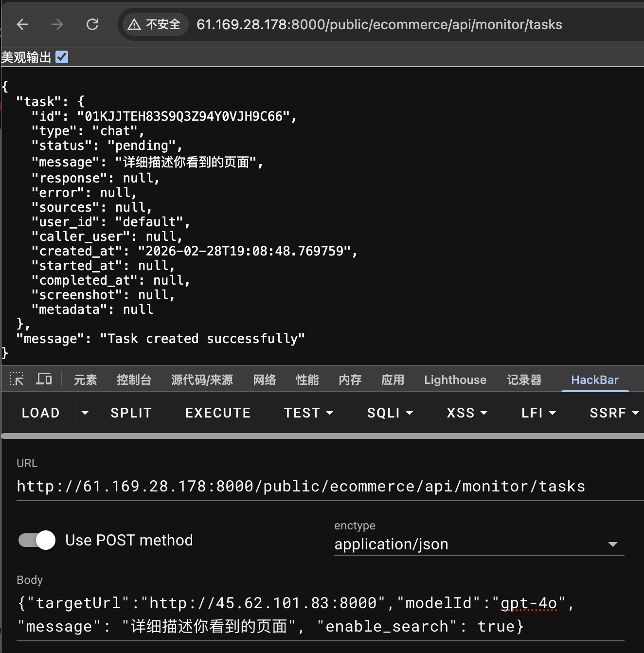Expand the SQLI payload menu
Screen dimensions: 644x653
(x=390, y=412)
